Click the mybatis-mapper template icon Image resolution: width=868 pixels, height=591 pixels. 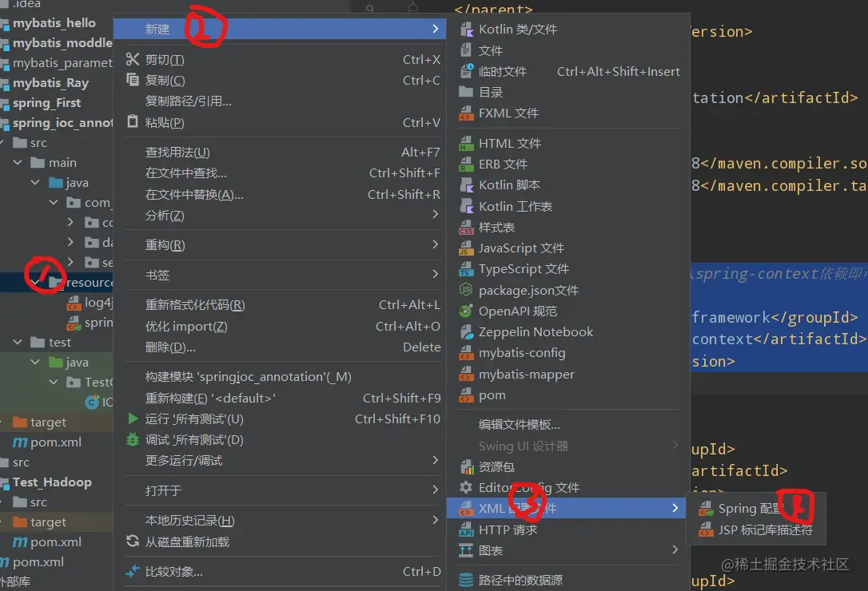click(467, 375)
